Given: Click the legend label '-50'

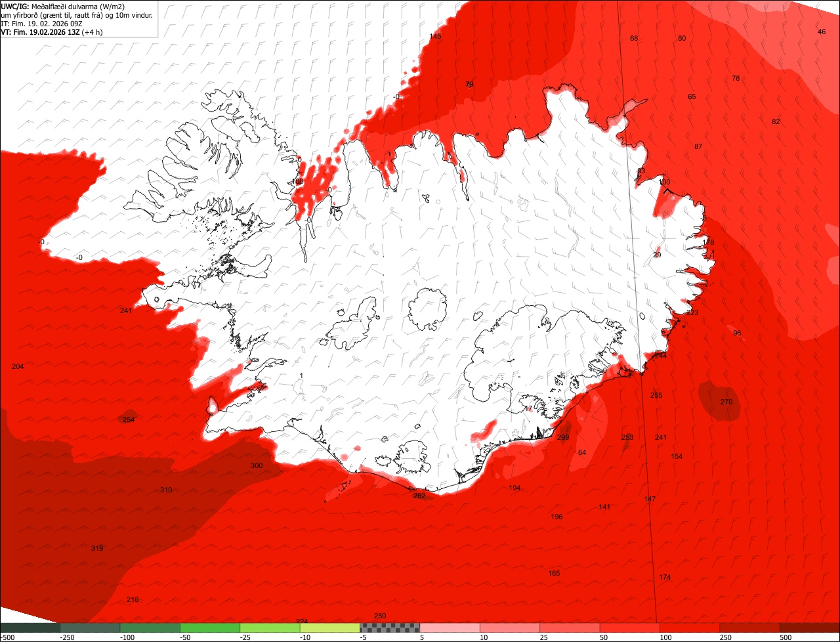Looking at the screenshot, I should coord(186,637).
